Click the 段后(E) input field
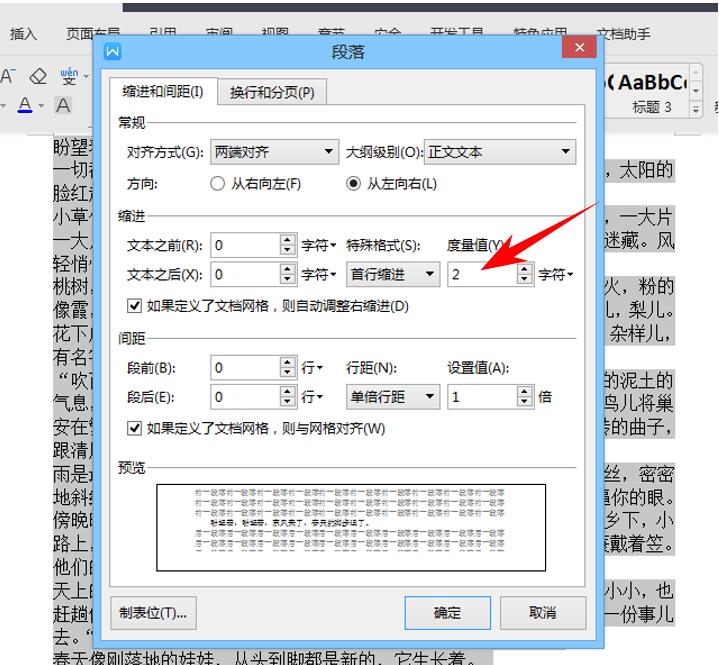 tap(245, 397)
